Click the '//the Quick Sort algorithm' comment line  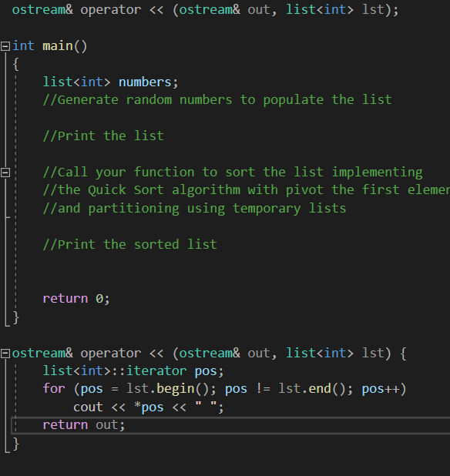(x=247, y=190)
